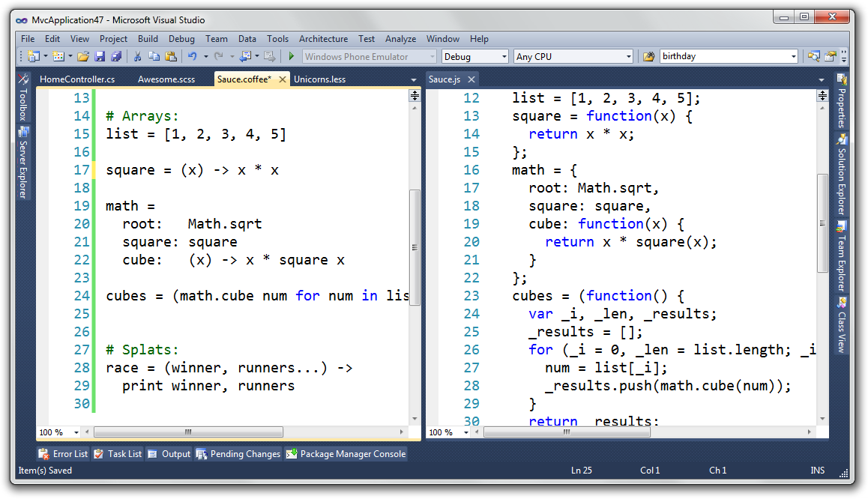
Task: Click the Save toolbar icon
Action: pos(100,56)
